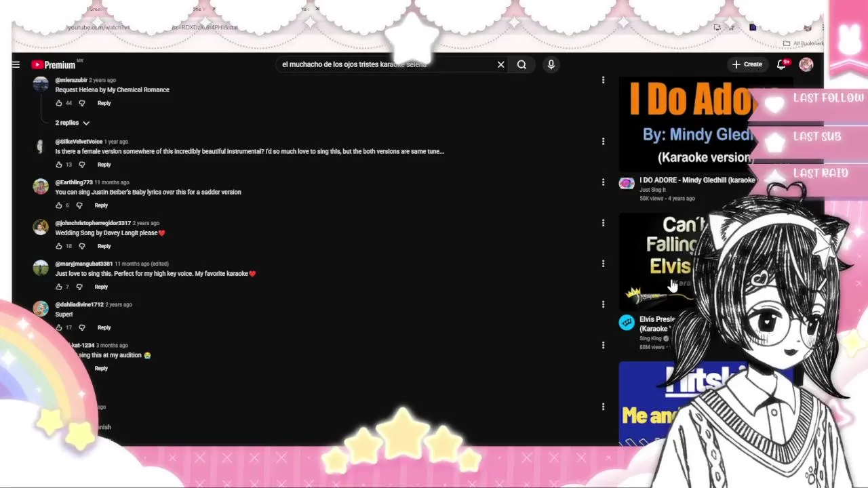The height and width of the screenshot is (488, 868).
Task: Like the Super! comment
Action: pyautogui.click(x=59, y=327)
